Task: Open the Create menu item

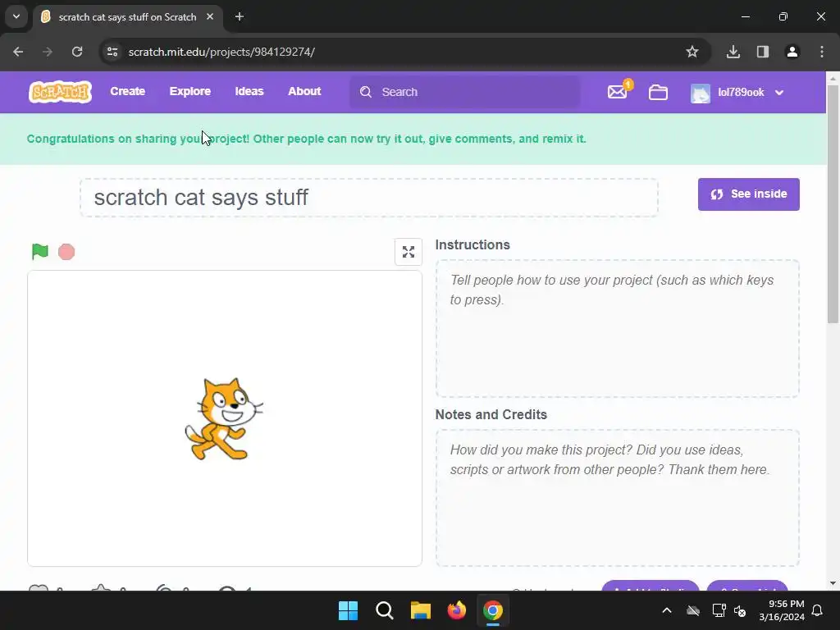Action: pyautogui.click(x=127, y=92)
